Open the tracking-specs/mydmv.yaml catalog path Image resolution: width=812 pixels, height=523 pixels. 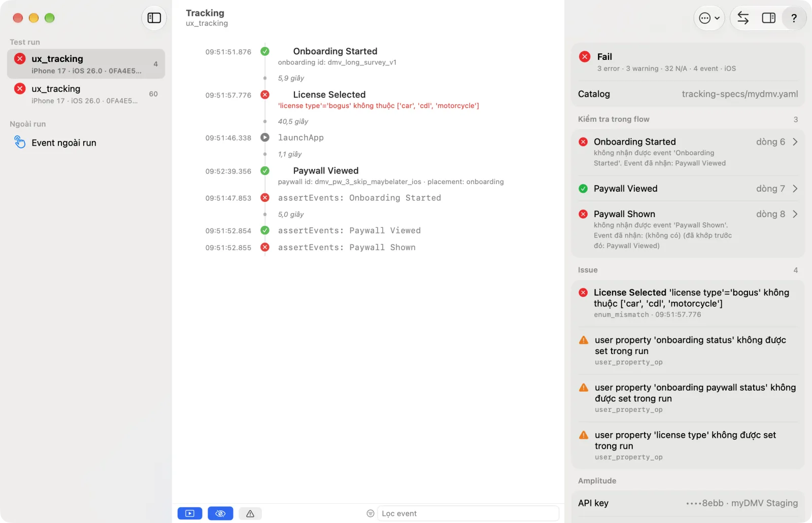click(739, 94)
